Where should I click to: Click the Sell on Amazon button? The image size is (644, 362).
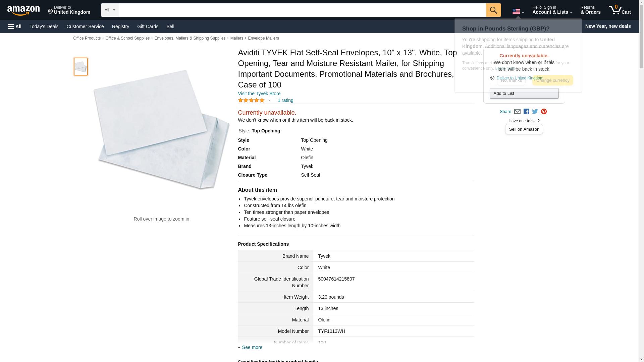click(x=524, y=129)
